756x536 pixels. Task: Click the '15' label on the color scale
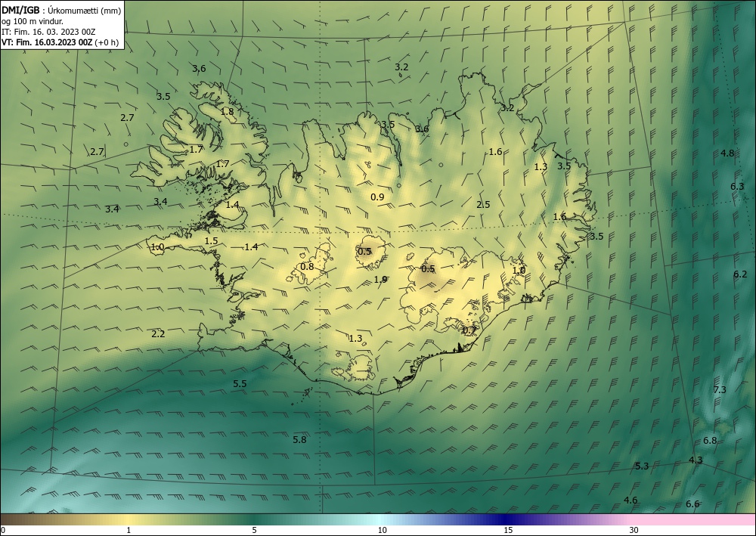[x=508, y=531]
